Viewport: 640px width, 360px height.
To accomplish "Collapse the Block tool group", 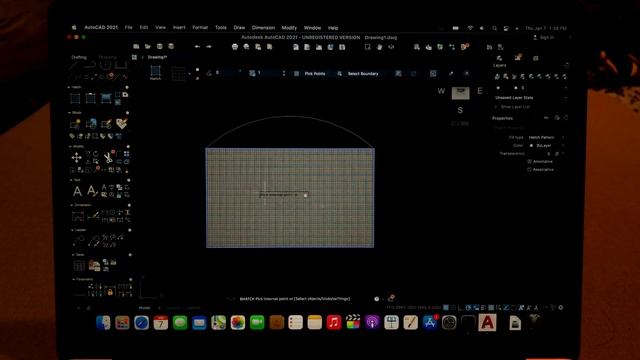I will click(x=69, y=113).
